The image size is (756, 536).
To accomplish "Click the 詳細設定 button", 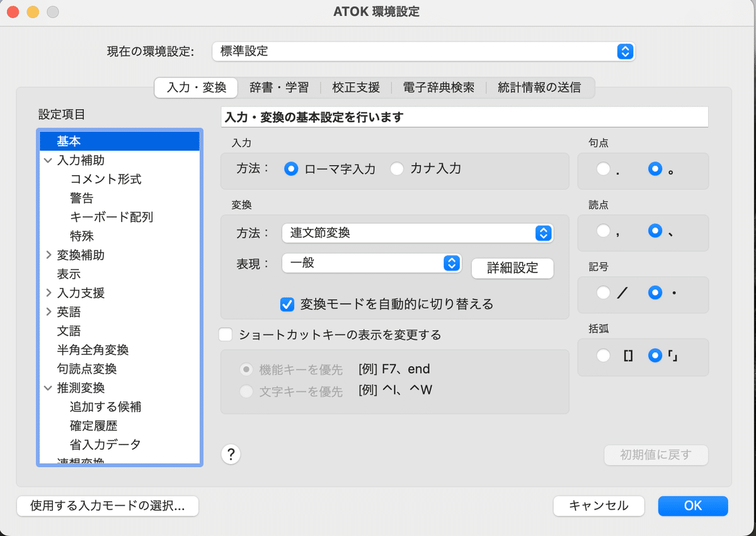I will pyautogui.click(x=513, y=268).
